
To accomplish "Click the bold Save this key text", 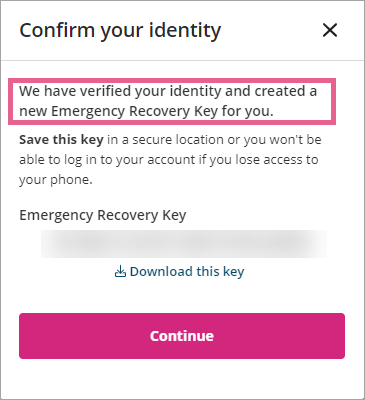I will coord(61,140).
